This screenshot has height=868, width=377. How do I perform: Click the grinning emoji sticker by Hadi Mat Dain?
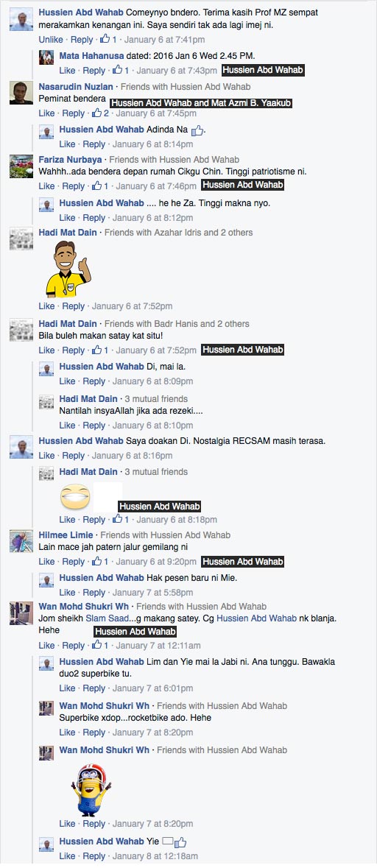(75, 496)
